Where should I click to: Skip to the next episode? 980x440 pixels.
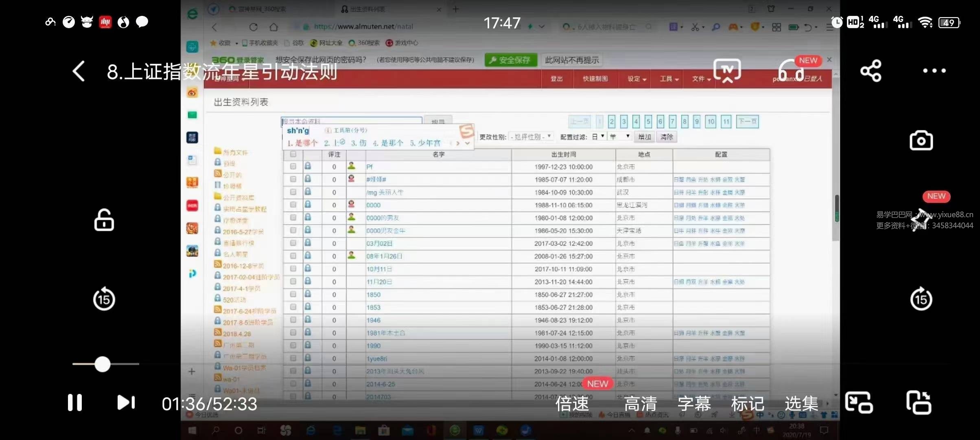point(126,403)
